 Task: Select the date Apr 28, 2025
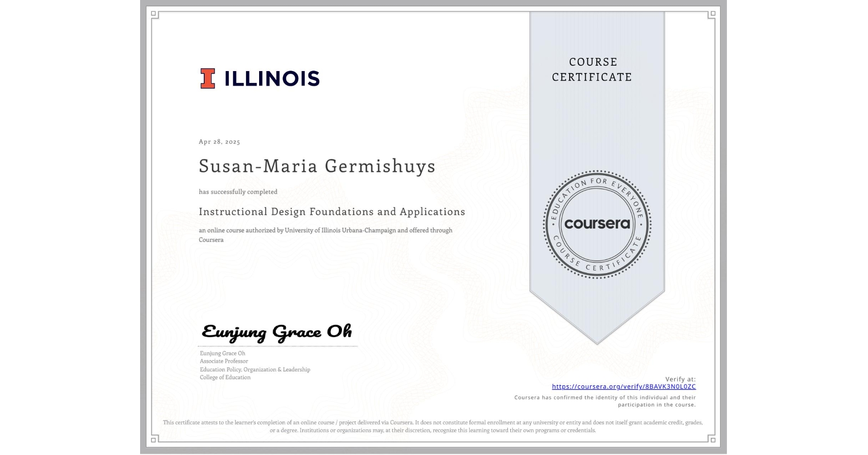click(x=219, y=142)
